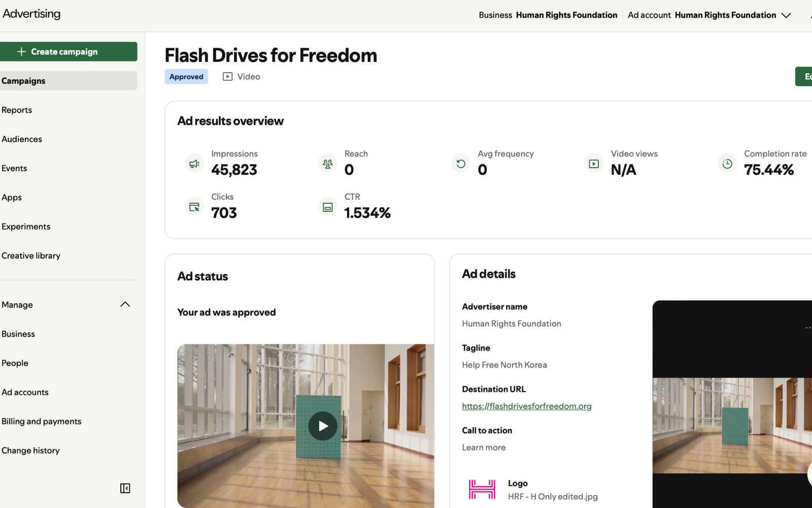Click Your ad was approved message
The height and width of the screenshot is (508, 812).
226,312
